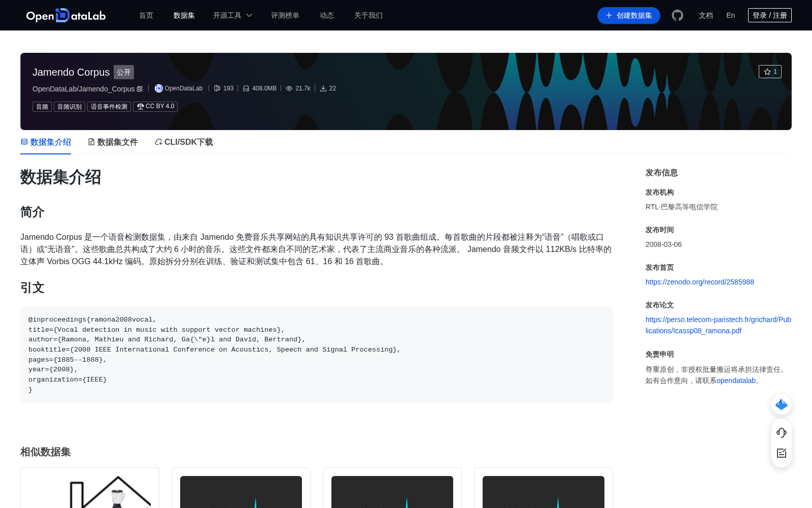Click the Jamendo Corpus title
812x508 pixels.
tap(71, 72)
